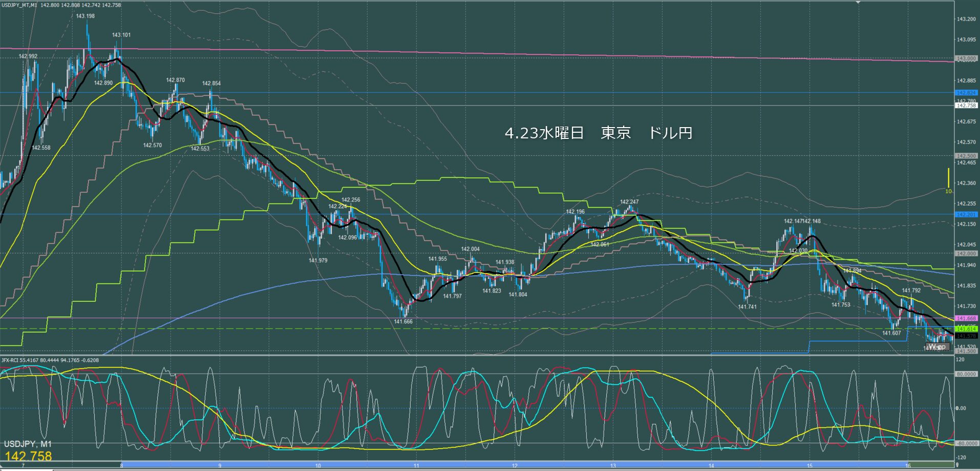Click the 142.870 high label
The width and height of the screenshot is (980, 471).
[176, 80]
